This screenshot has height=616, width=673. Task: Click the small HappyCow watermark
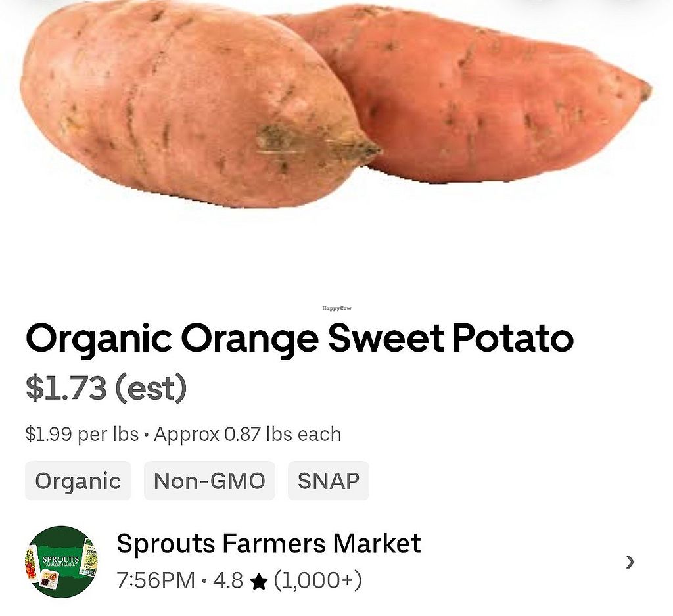(x=336, y=308)
